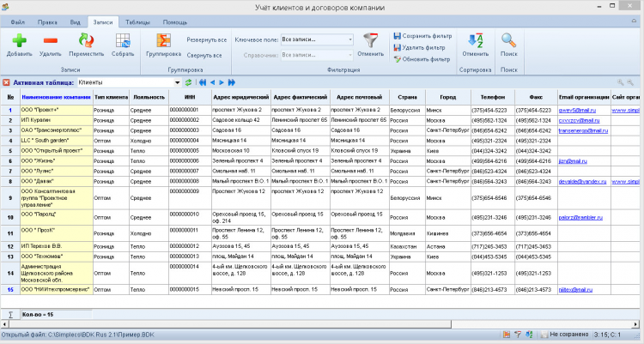Image resolution: width=644 pixels, height=344 pixels.
Task: Click the Группировка icon
Action: (x=163, y=39)
